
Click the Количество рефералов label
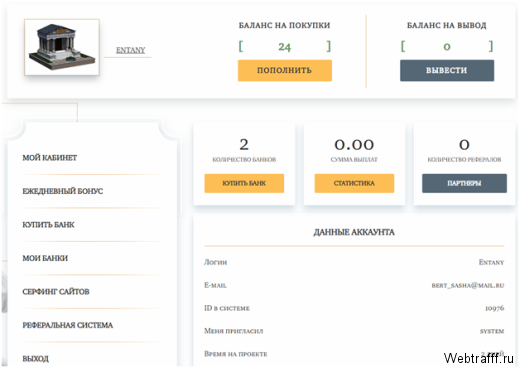click(464, 160)
